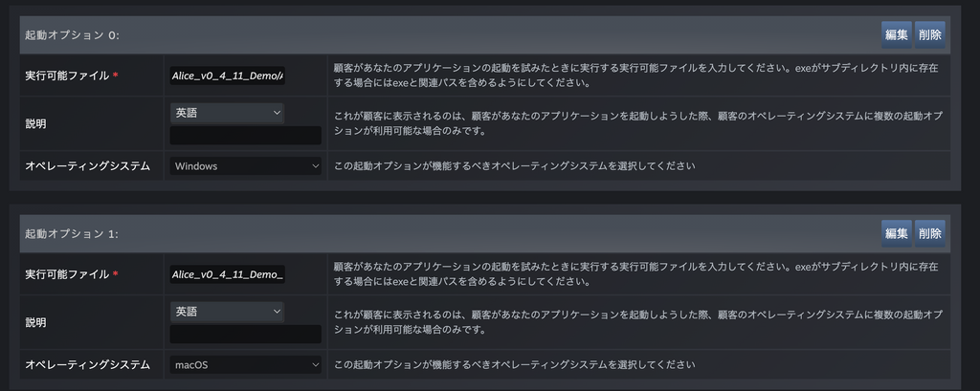The image size is (980, 391).
Task: Focus the 実行可能ファイル field in option 1
Action: [x=227, y=275]
